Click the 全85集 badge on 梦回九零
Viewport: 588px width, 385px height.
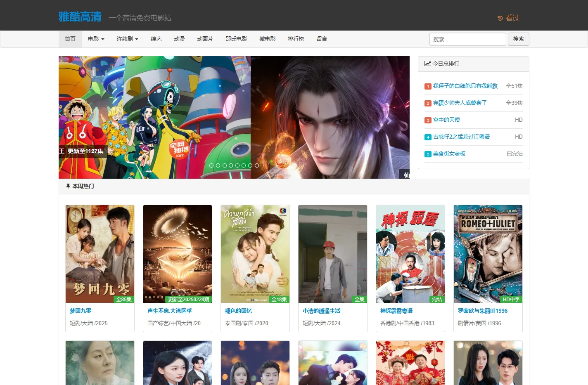click(124, 299)
